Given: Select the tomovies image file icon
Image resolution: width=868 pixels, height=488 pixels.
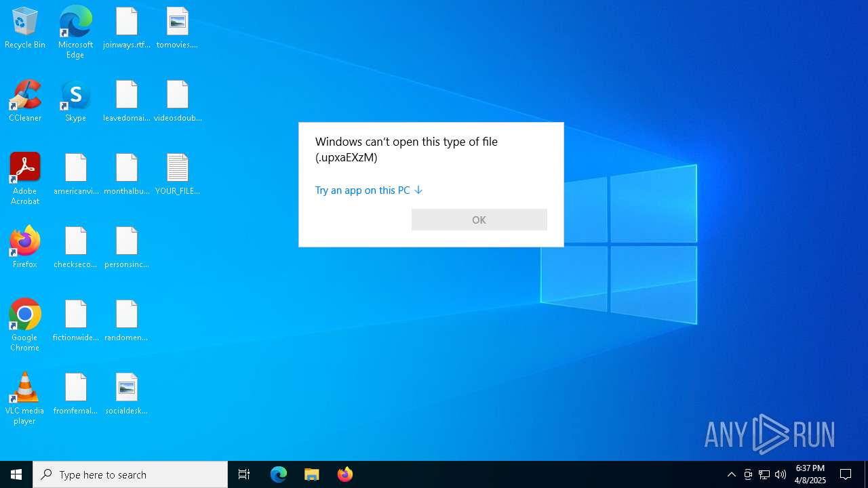Looking at the screenshot, I should point(177,28).
